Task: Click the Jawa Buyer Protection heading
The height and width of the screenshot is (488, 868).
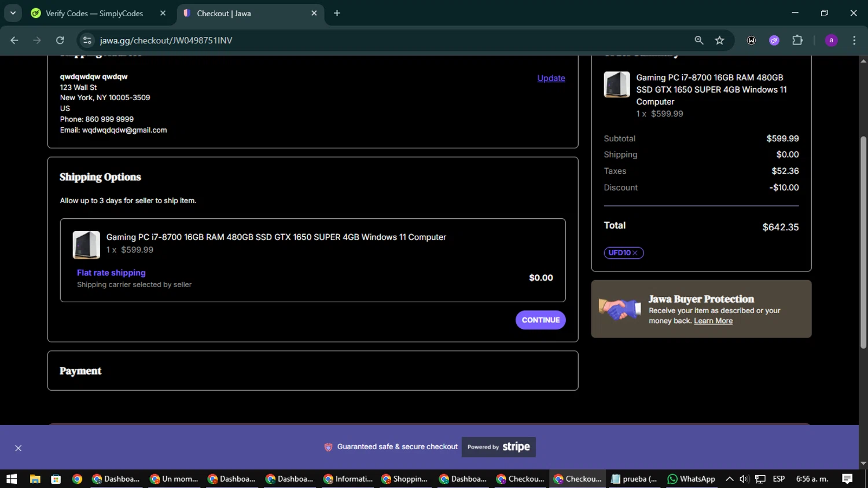Action: click(701, 299)
